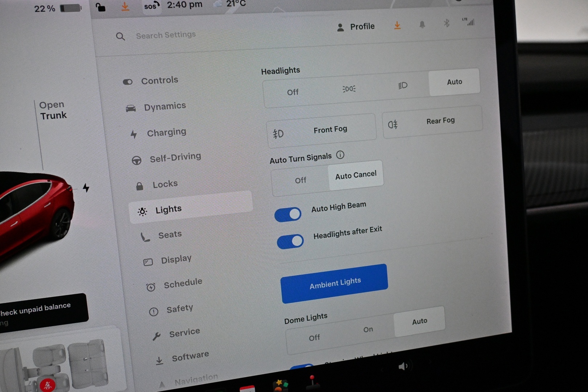Select low beam headlight mode icon
The image size is (588, 392).
tap(403, 86)
